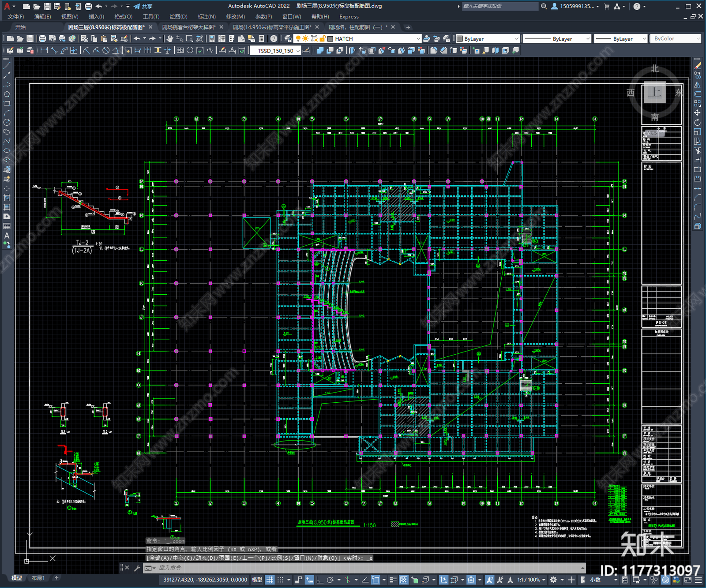The width and height of the screenshot is (706, 588).
Task: Toggle drawing grid display in status bar
Action: point(270,580)
